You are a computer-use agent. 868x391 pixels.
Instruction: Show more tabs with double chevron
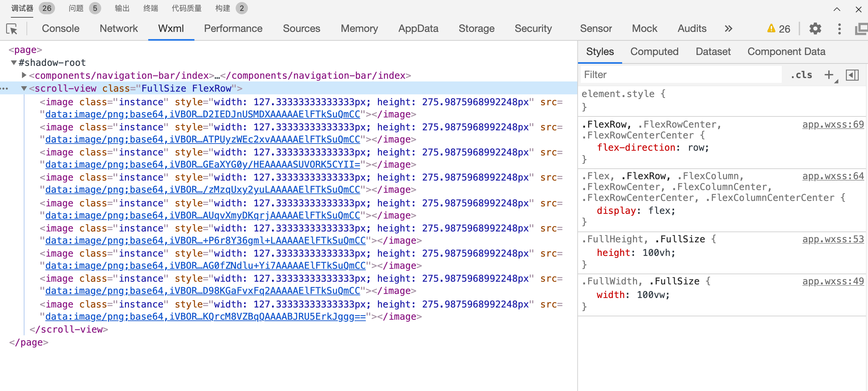click(728, 29)
